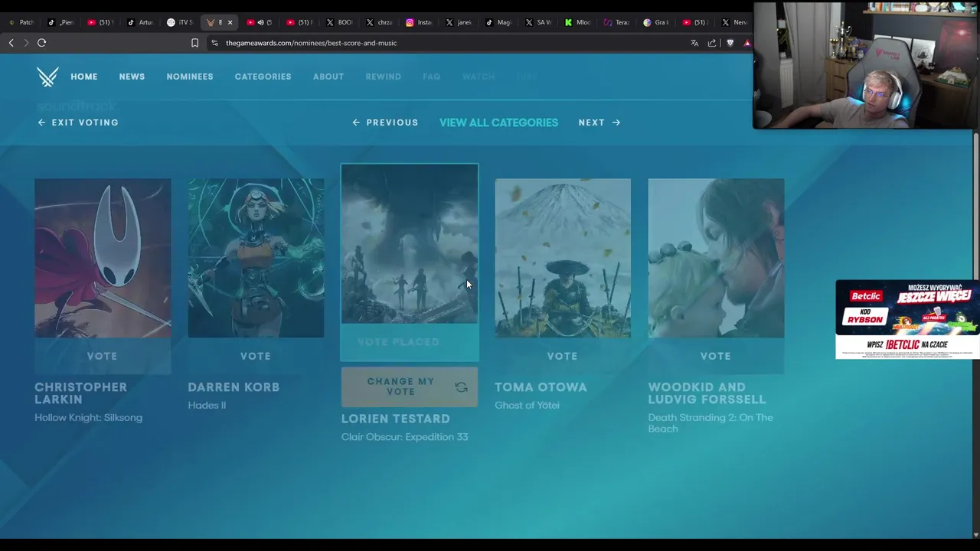Switch to the Artur TikTok tab

(x=140, y=22)
